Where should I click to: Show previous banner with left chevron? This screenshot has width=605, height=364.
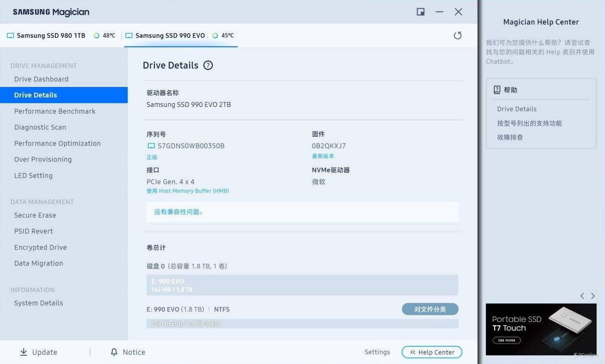(582, 296)
